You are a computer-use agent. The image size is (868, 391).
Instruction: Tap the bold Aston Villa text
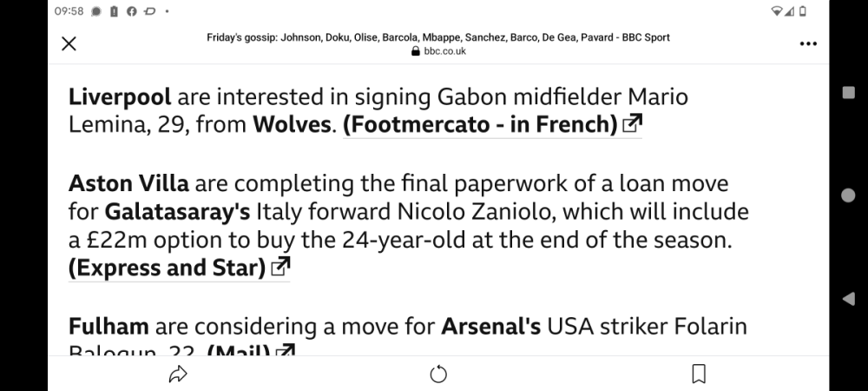click(128, 184)
